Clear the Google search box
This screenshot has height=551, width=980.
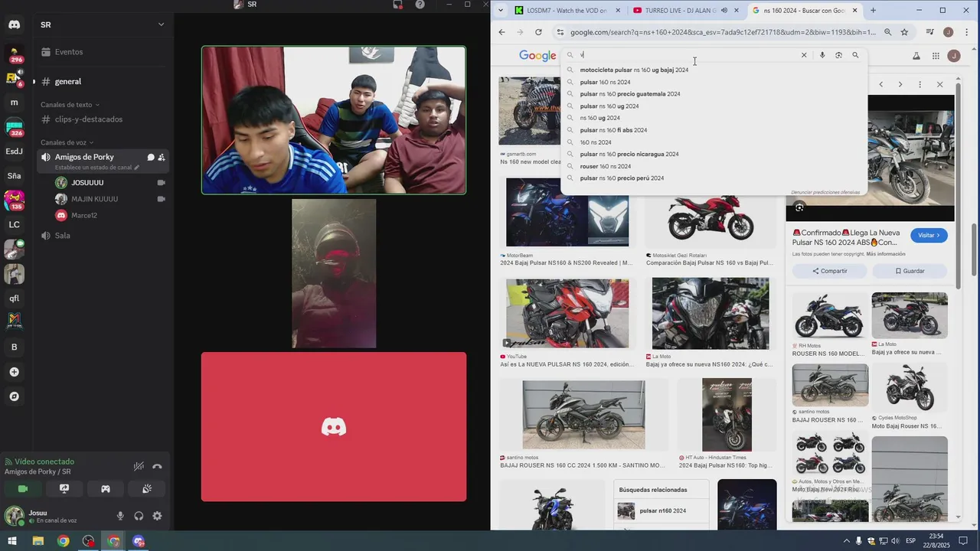(x=804, y=55)
